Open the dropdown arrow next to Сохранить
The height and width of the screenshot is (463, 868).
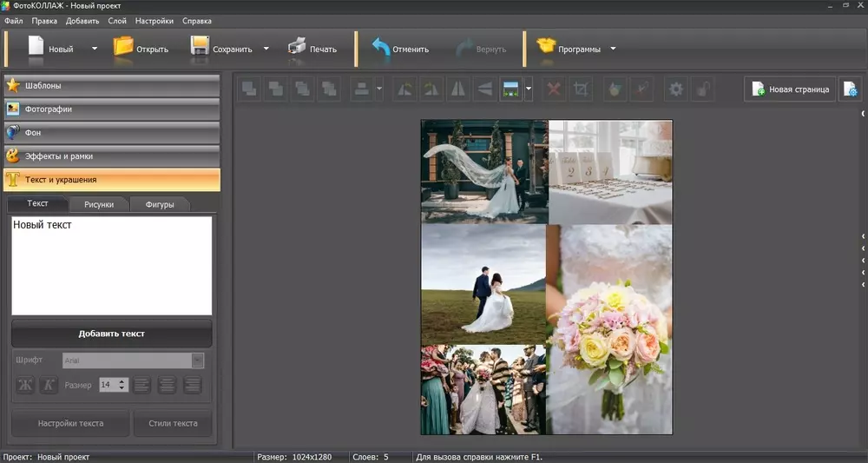(266, 49)
